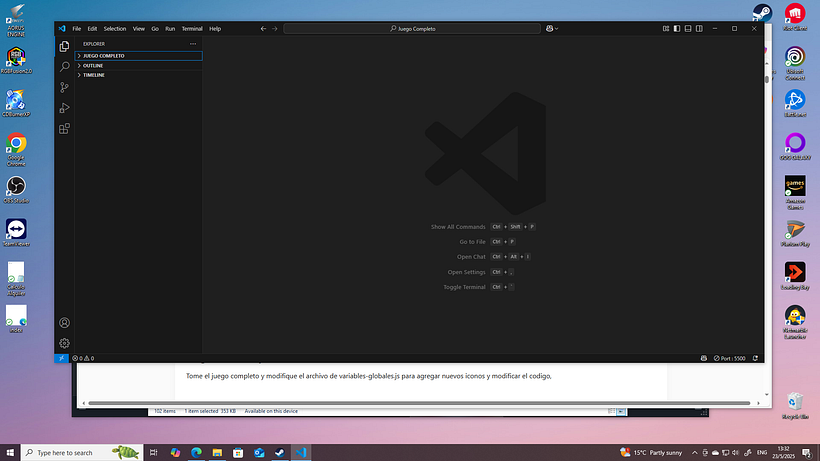Open the Extensions view
This screenshot has height=461, width=820.
[x=64, y=129]
